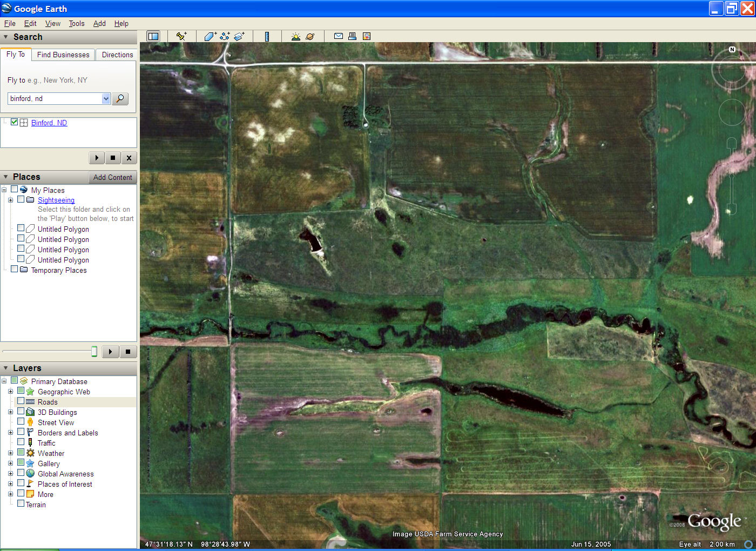Enable the Terrain layer checkbox
Viewport: 756px width, 551px height.
21,503
